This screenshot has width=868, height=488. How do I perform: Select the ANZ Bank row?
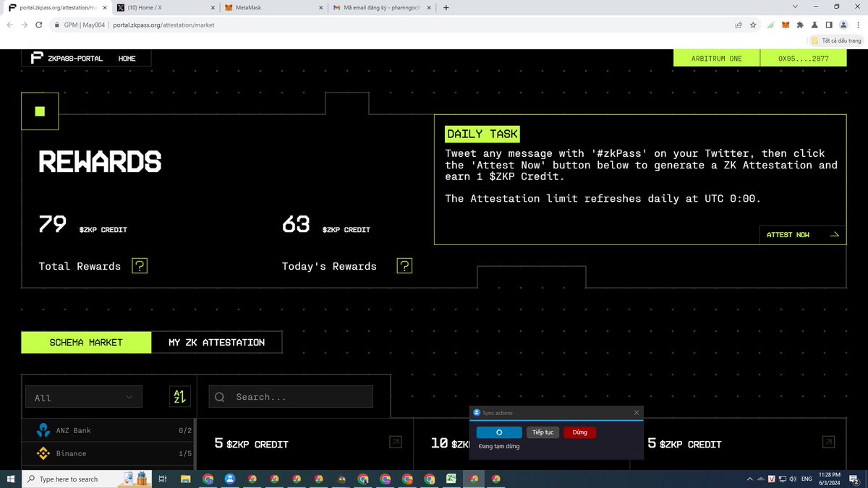click(x=109, y=430)
